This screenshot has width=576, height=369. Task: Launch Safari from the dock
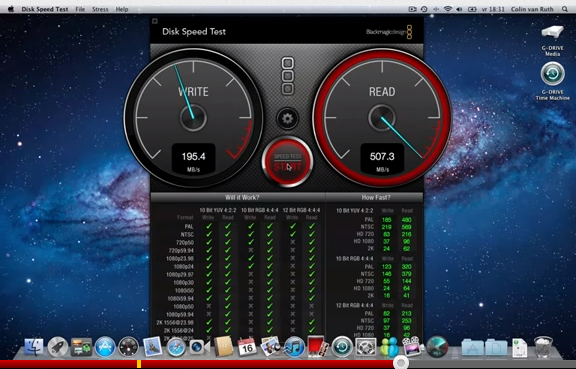tap(176, 346)
